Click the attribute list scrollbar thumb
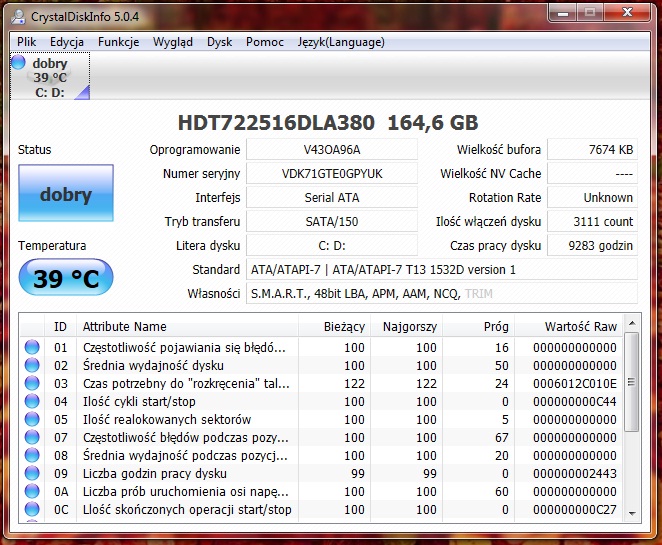Viewport: 662px width, 545px height. [x=632, y=382]
